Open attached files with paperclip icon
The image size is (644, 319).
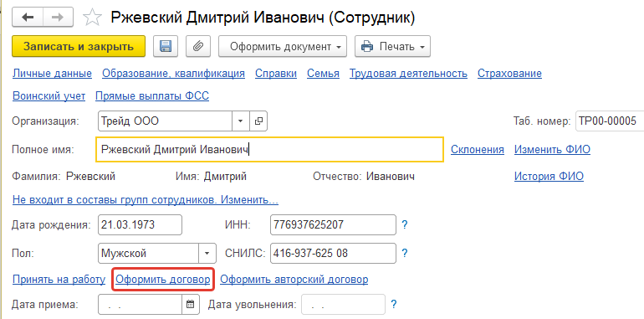[198, 46]
